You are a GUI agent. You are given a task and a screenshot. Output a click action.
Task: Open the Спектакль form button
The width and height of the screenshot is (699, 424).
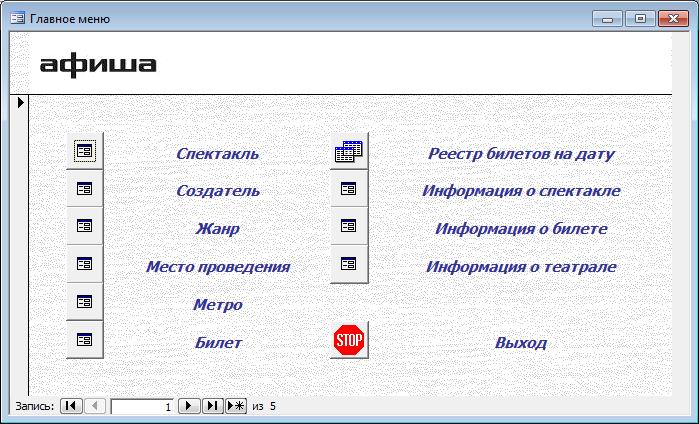[x=85, y=151]
